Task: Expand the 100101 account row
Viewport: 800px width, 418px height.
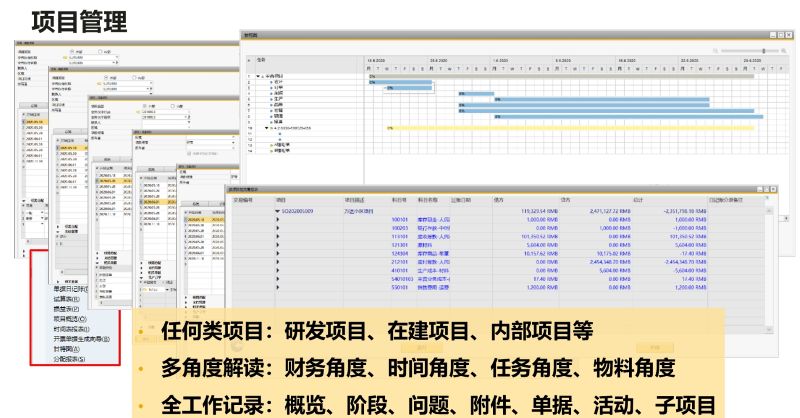Action: [278, 219]
